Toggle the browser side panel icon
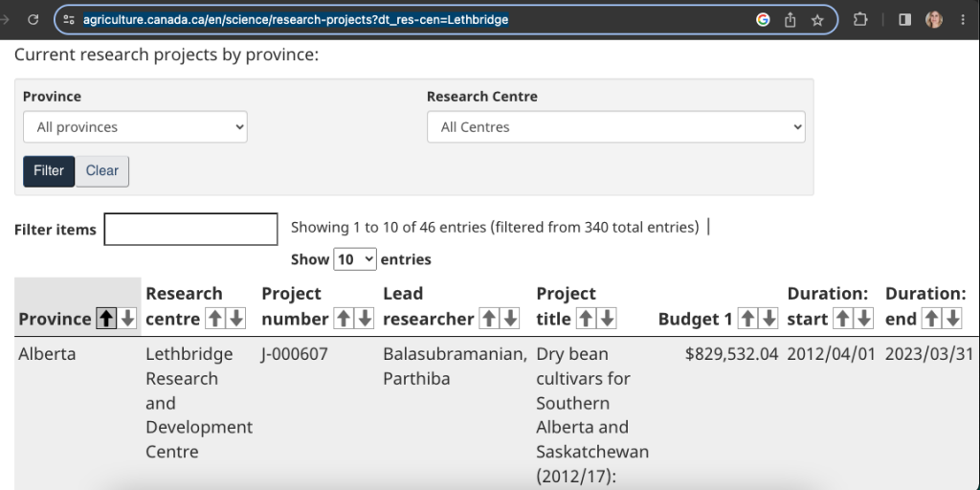980x490 pixels. pyautogui.click(x=904, y=19)
